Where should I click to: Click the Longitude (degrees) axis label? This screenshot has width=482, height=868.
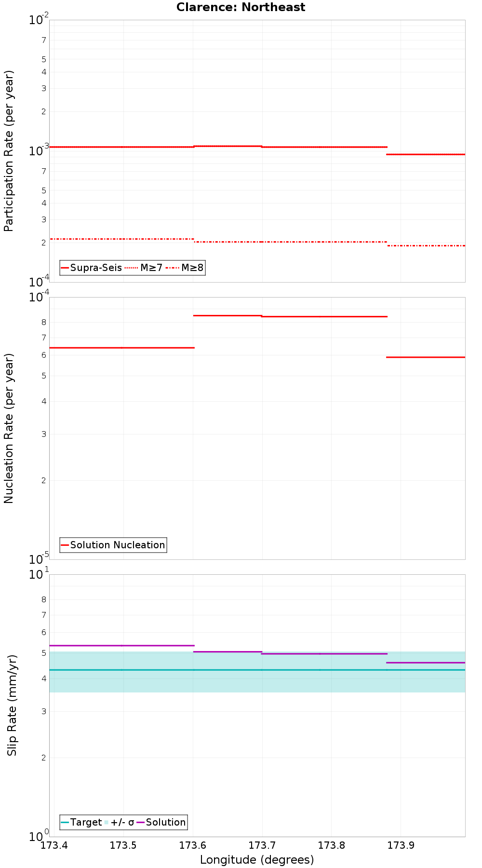tap(257, 859)
